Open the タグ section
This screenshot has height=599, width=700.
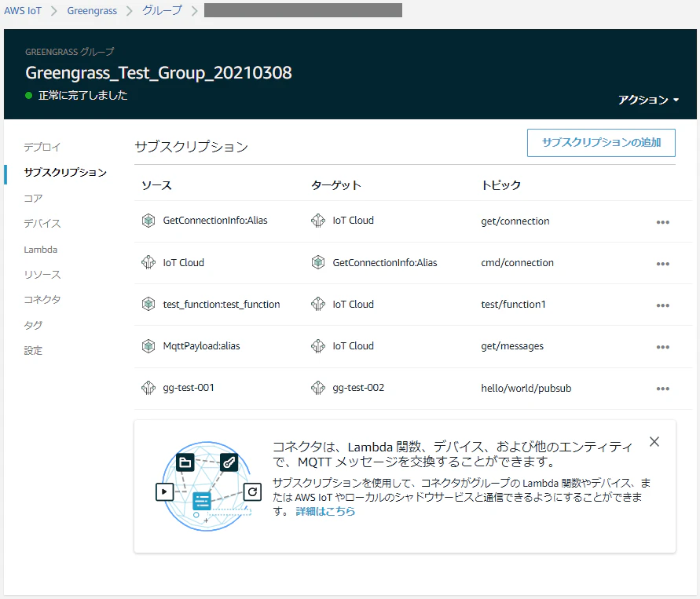tap(33, 325)
